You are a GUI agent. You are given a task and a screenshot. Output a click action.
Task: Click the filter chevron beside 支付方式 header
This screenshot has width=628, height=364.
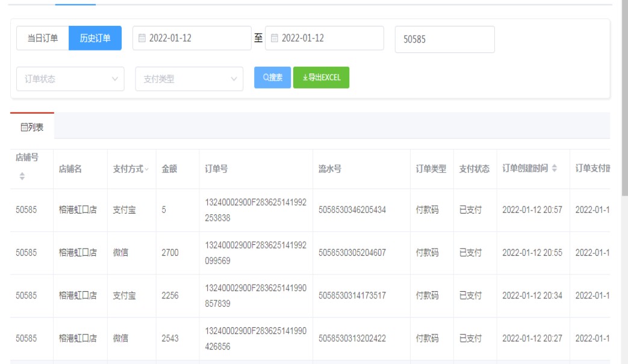[146, 170]
